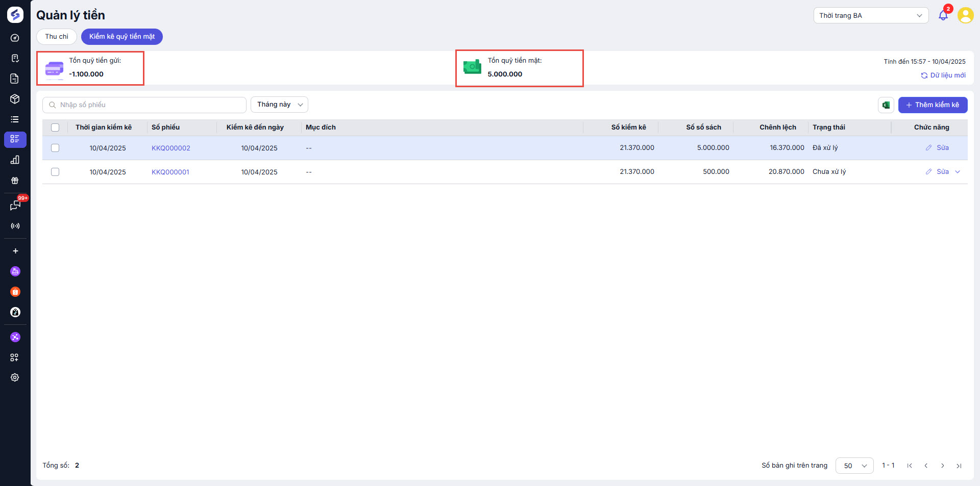Open chat messages icon with 99+ badge
The image size is (980, 486).
click(15, 206)
